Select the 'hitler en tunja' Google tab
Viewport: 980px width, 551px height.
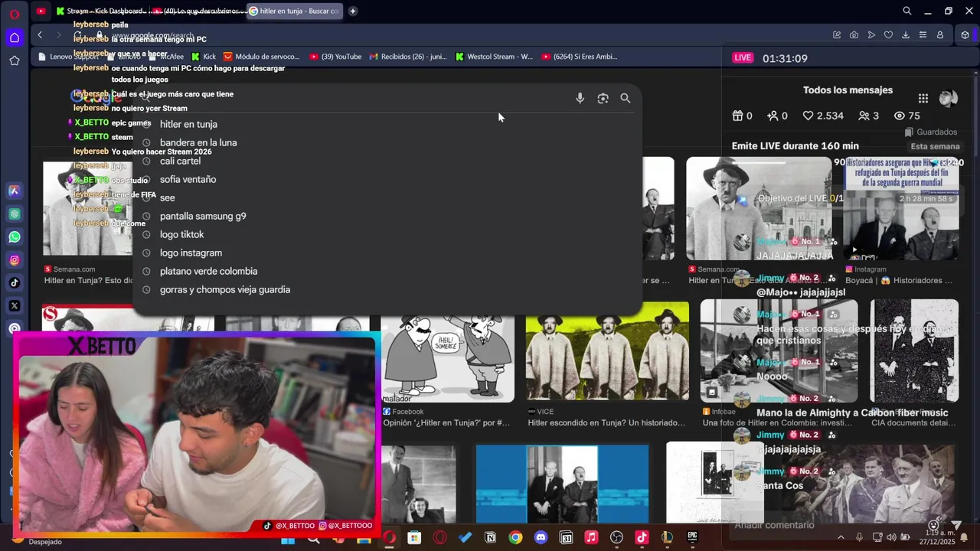295,11
